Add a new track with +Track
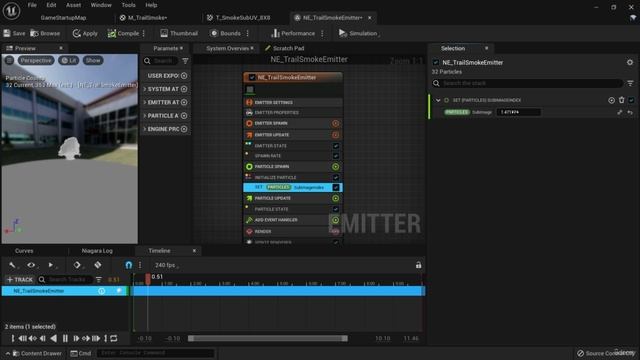640x360 pixels. coord(20,280)
